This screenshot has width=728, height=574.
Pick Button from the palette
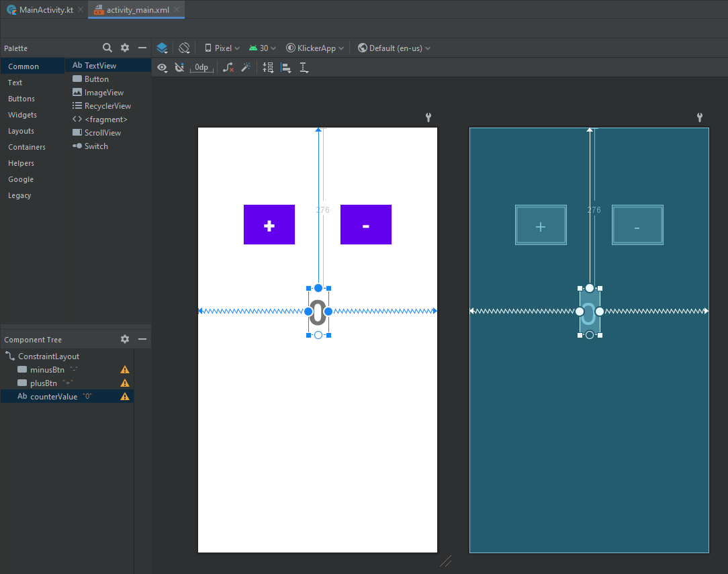pos(107,79)
